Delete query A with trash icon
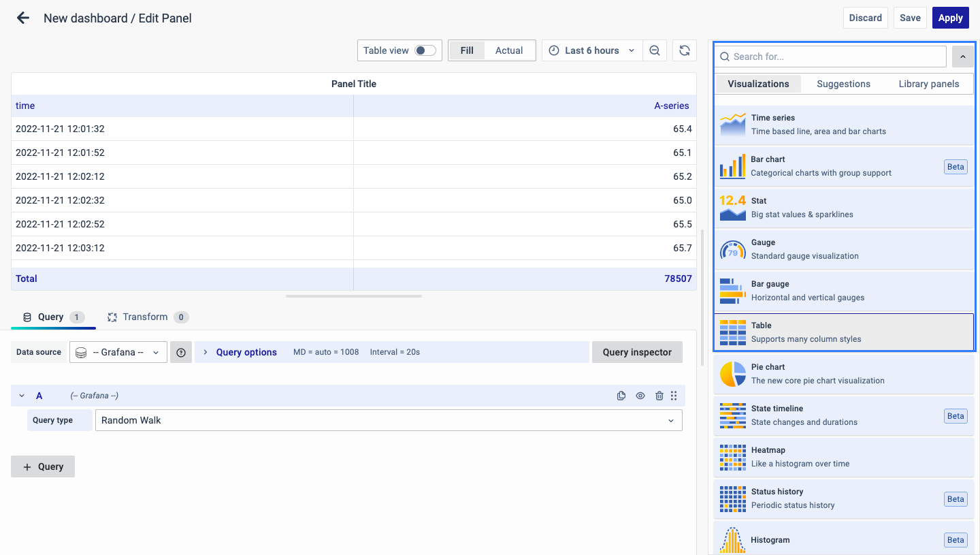 pos(659,396)
